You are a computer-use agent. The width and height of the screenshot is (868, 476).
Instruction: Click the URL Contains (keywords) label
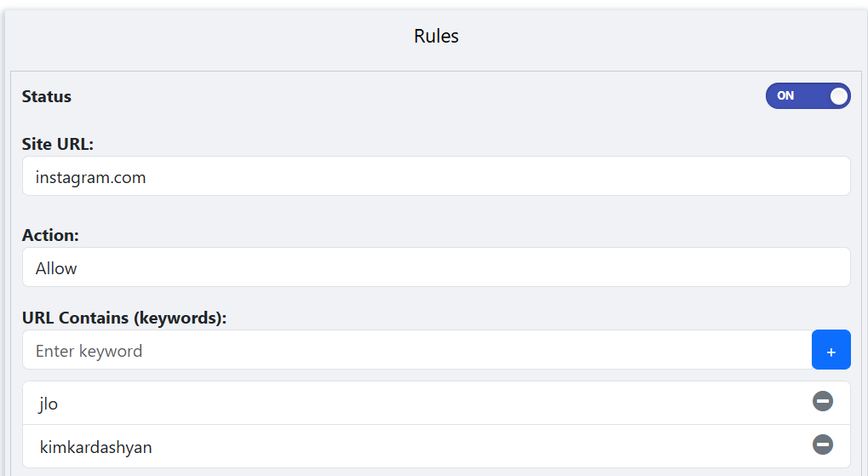[x=124, y=318]
